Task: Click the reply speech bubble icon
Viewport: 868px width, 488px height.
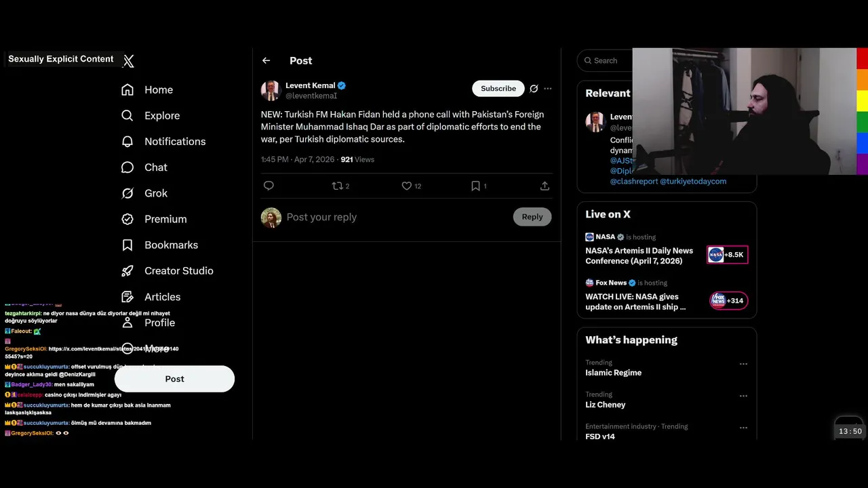Action: (x=269, y=186)
